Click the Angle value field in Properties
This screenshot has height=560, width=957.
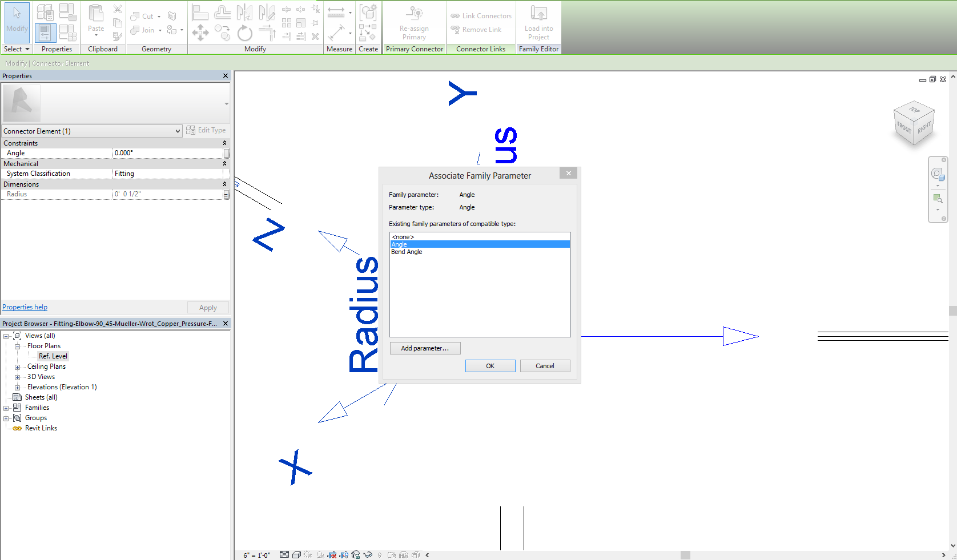point(167,153)
